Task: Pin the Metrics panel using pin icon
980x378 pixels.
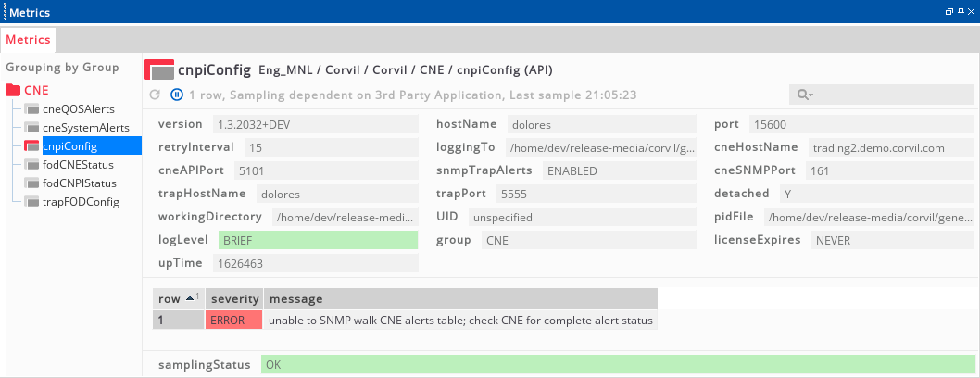Action: pyautogui.click(x=961, y=12)
